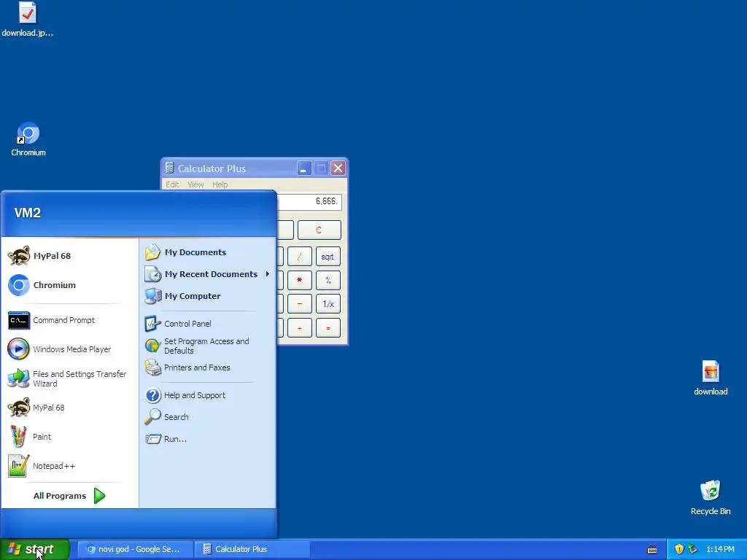The width and height of the screenshot is (747, 560).
Task: Click calculator plus button
Action: (x=299, y=327)
